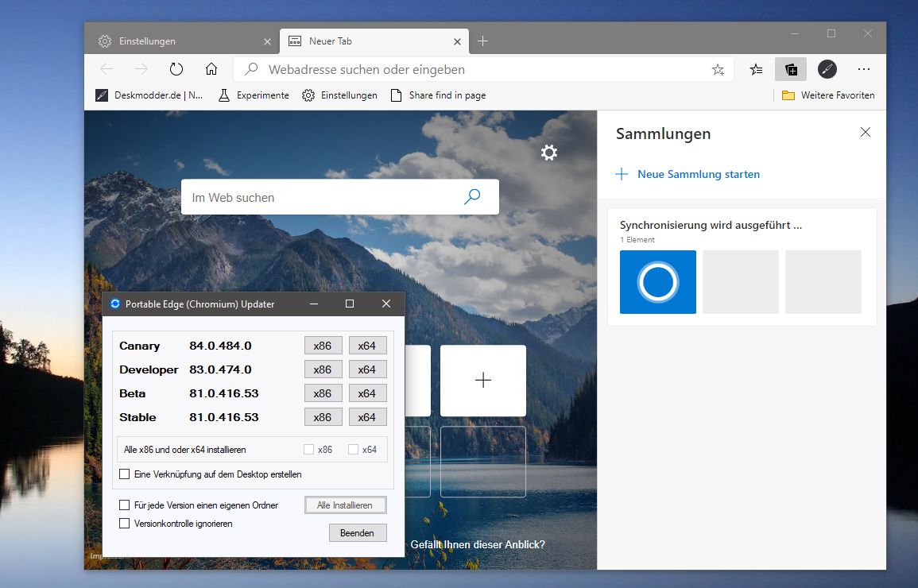Click Gefällt Ihnen dieser Anblick? link
This screenshot has width=918, height=588.
(478, 545)
